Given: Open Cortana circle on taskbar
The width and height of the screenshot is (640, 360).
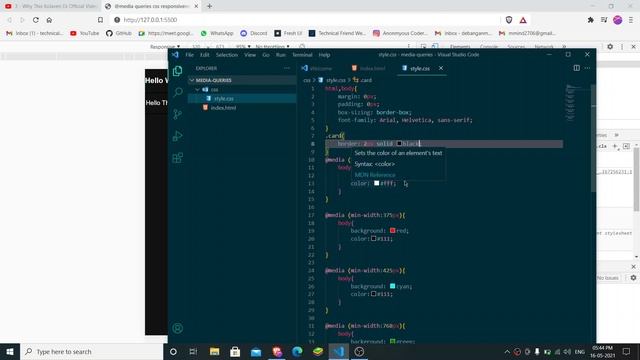Looking at the screenshot, I should point(173,351).
